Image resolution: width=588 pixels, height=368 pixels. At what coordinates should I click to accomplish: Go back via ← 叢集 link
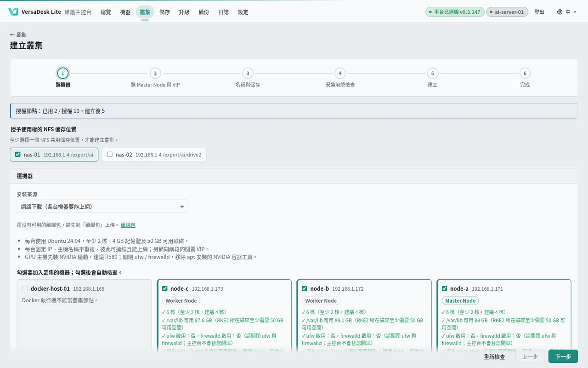pos(18,34)
